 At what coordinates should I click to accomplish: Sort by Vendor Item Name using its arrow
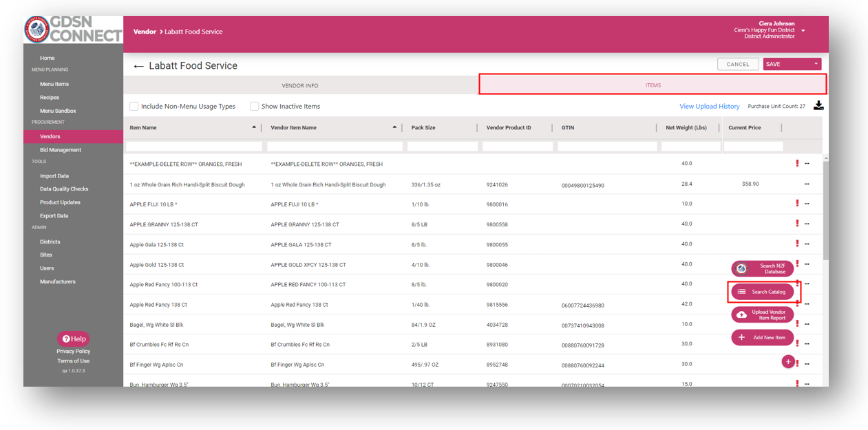(394, 127)
